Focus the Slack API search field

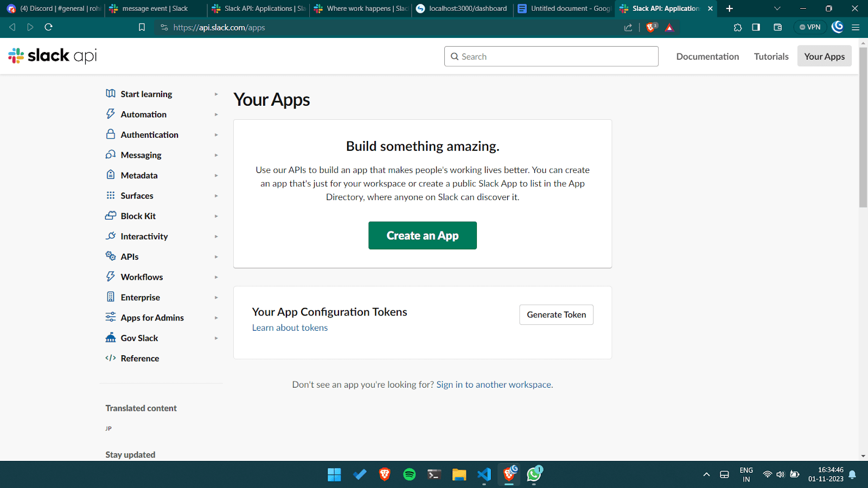tap(551, 56)
